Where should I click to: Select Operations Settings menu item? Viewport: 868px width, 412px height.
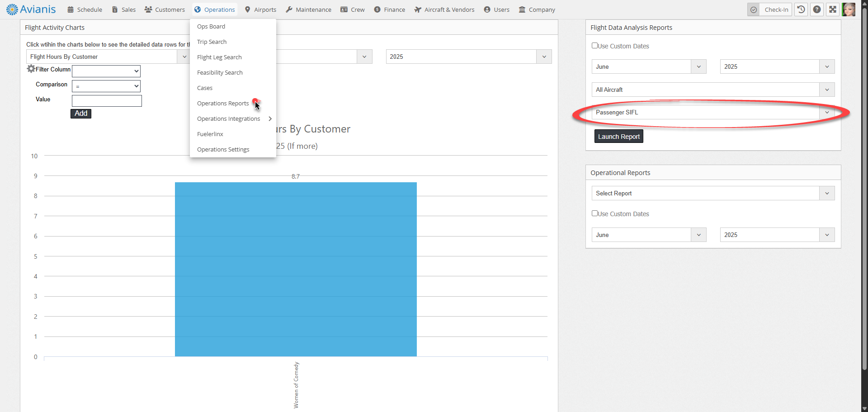pos(233,149)
